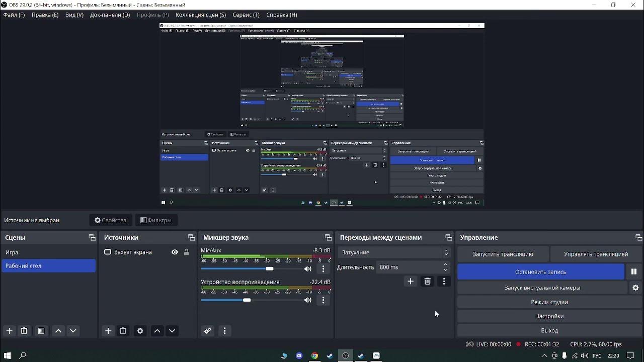644x362 pixels.
Task: Click Управлять трансляцией button
Action: [596, 254]
